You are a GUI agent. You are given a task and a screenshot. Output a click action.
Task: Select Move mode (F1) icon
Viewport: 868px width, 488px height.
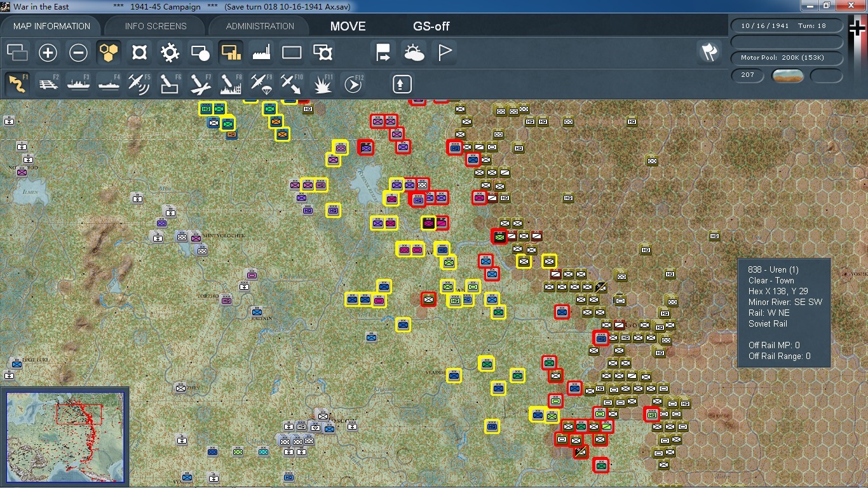coord(18,84)
